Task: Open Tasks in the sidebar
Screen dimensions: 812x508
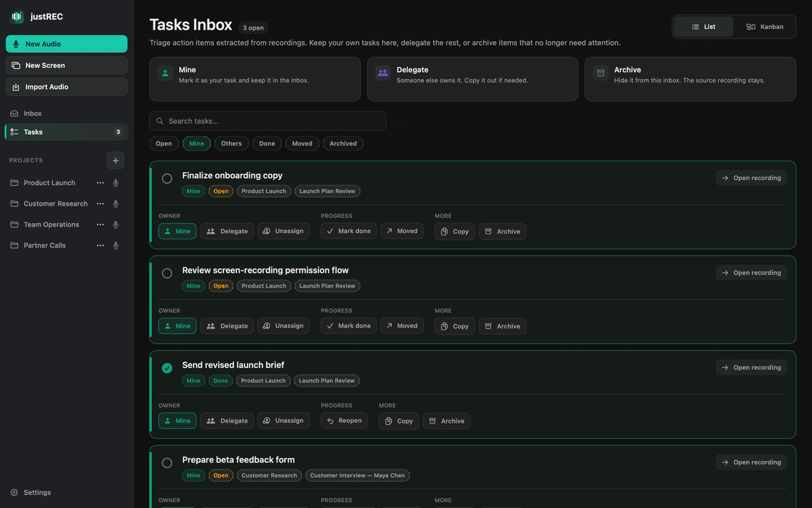Action: [x=67, y=132]
